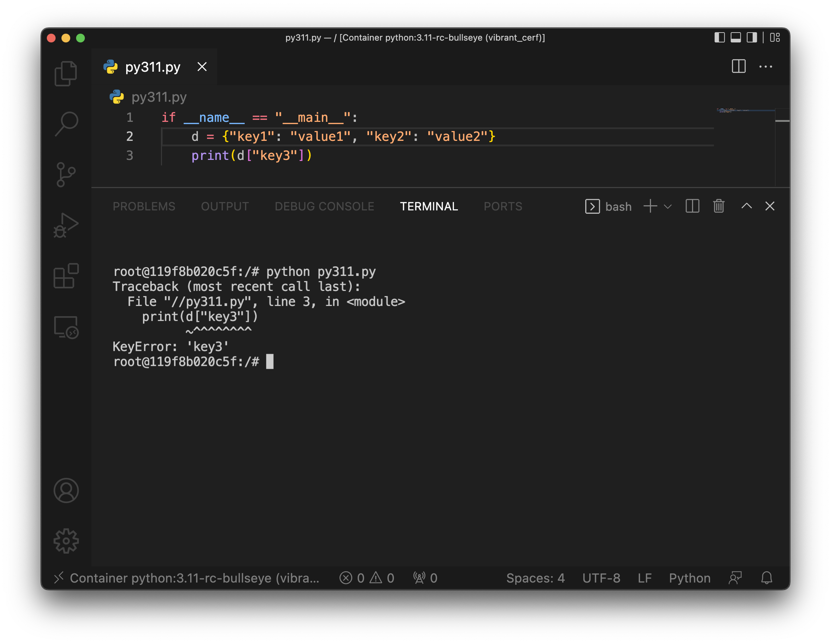
Task: Open Run and Debug view
Action: [66, 225]
